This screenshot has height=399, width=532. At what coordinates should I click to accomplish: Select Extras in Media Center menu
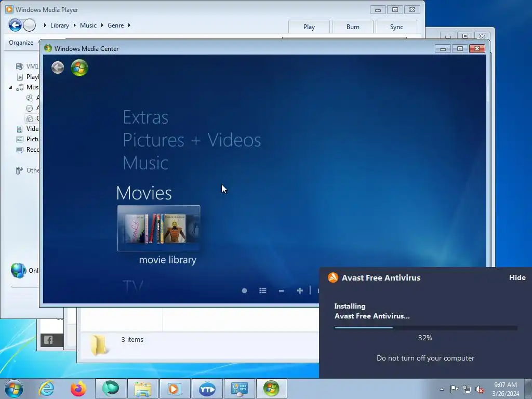click(x=145, y=117)
